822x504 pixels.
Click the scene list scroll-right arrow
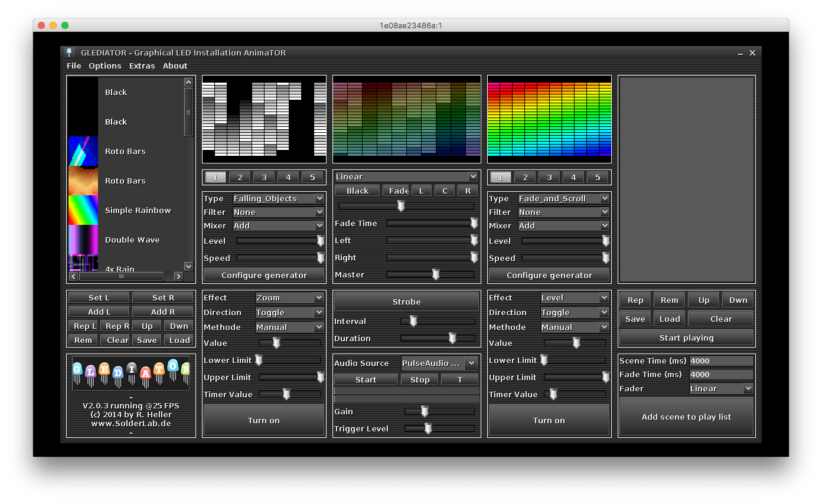pyautogui.click(x=178, y=276)
